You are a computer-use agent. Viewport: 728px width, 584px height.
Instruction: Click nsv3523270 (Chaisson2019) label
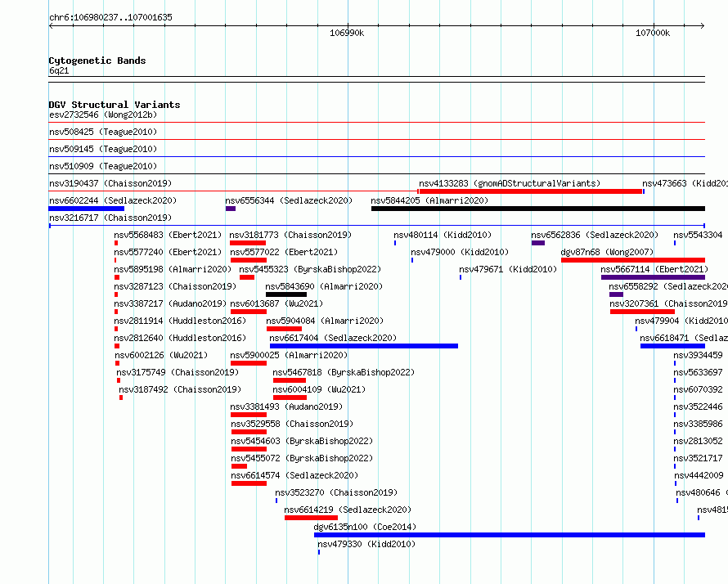tap(337, 492)
